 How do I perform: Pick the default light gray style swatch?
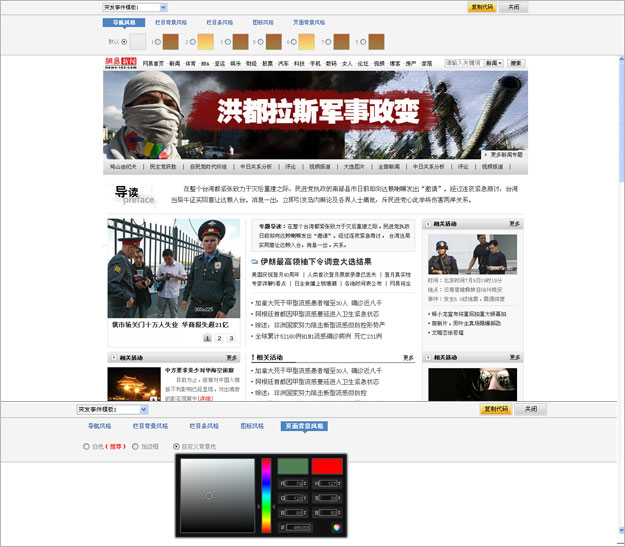coord(138,41)
